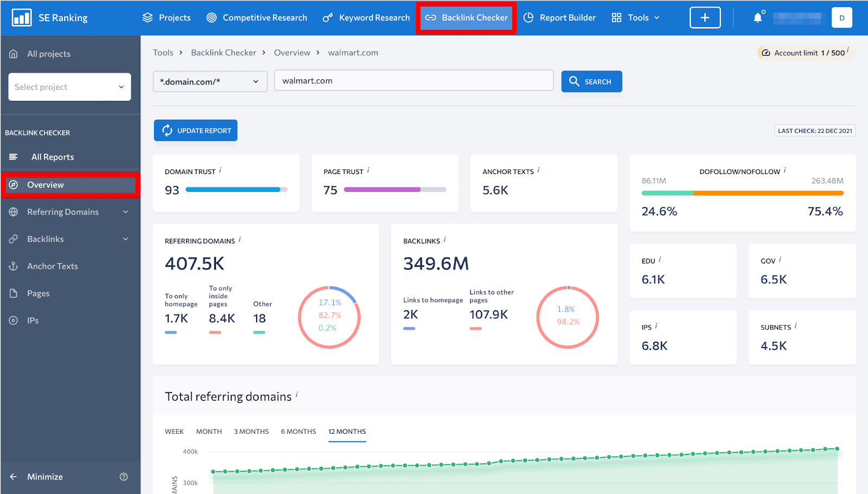Click the 349.6M backlinks value
Image resolution: width=868 pixels, height=494 pixels.
[x=436, y=264]
